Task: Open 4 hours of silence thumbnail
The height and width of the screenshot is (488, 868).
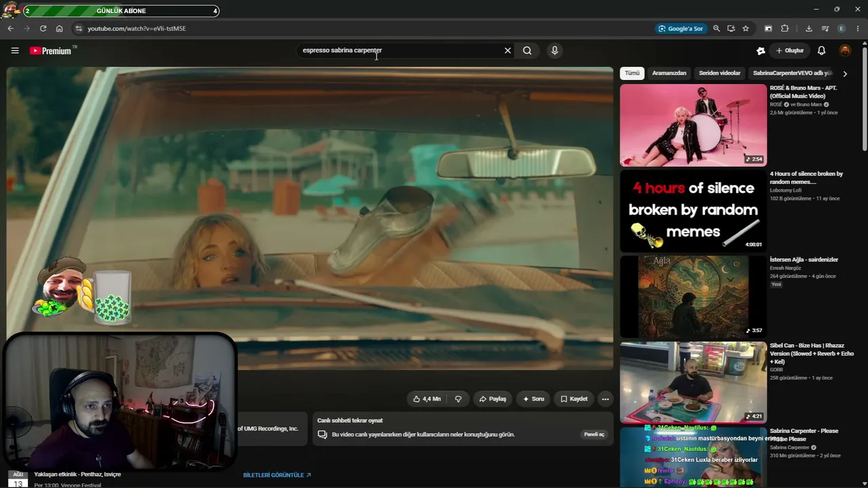Action: pos(693,211)
